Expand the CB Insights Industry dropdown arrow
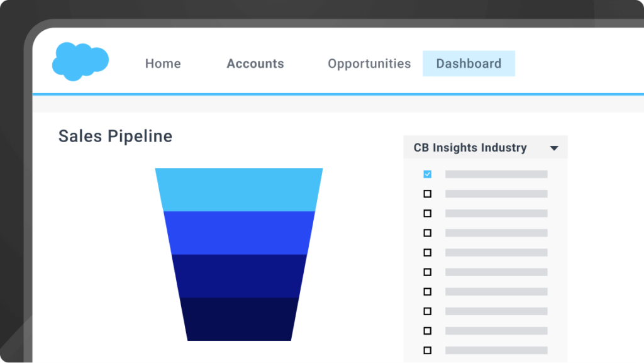 click(554, 148)
